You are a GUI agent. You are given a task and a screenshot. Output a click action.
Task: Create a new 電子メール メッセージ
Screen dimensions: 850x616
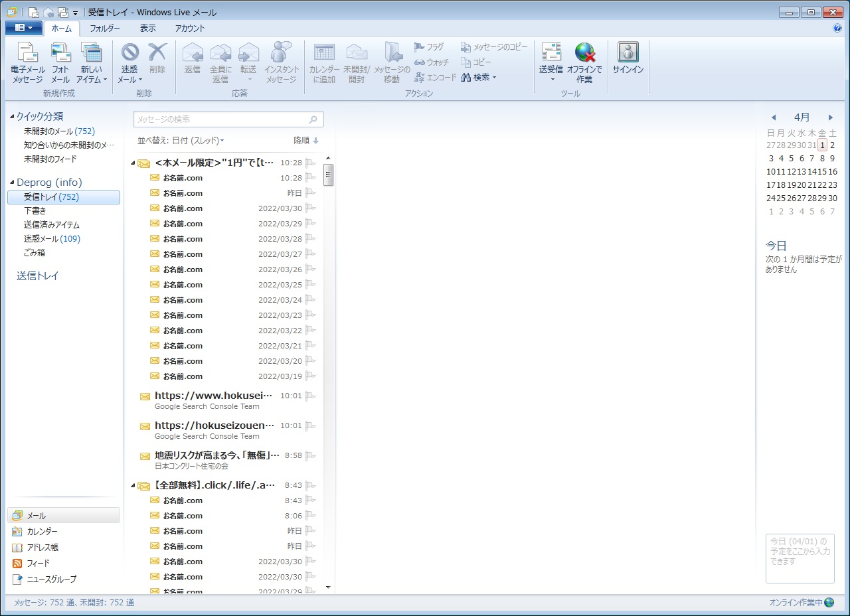click(27, 63)
